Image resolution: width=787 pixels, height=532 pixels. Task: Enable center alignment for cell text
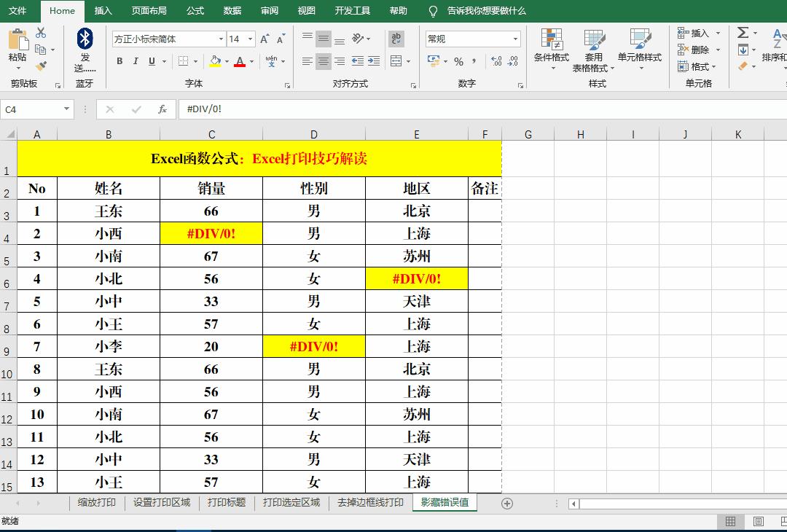tap(323, 61)
